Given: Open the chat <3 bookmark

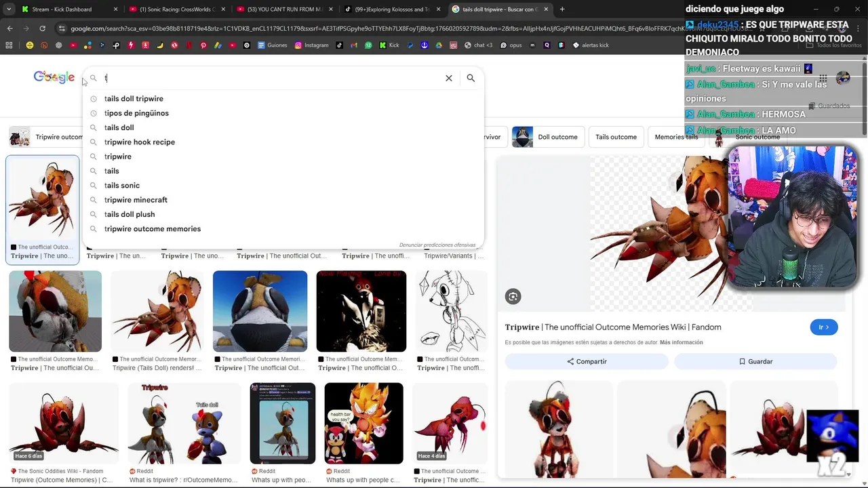Looking at the screenshot, I should [479, 45].
